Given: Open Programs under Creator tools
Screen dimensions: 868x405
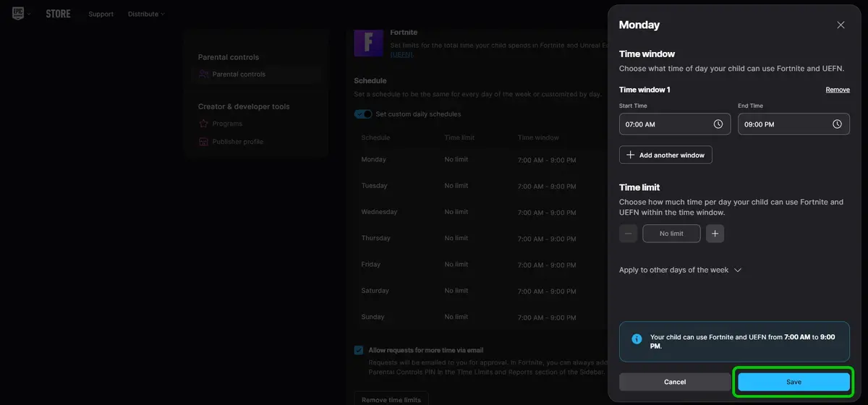Looking at the screenshot, I should [x=227, y=124].
